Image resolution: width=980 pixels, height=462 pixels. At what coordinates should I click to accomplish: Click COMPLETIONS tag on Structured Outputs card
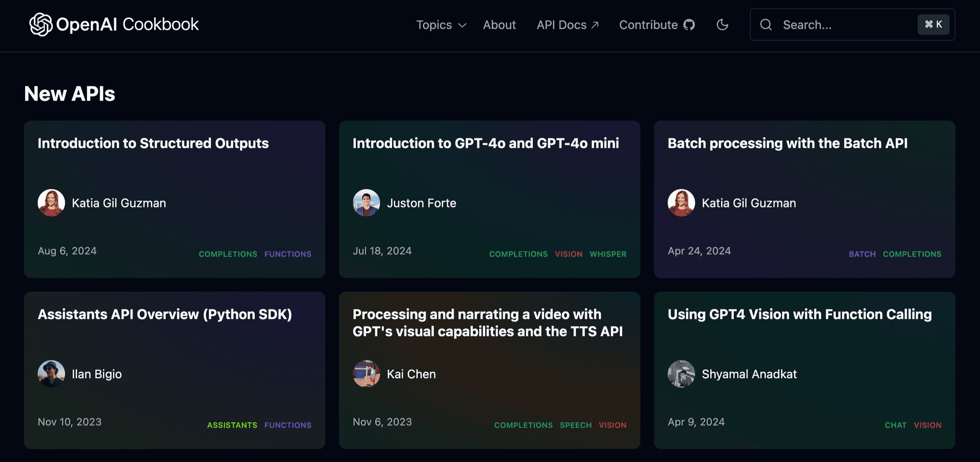tap(228, 254)
